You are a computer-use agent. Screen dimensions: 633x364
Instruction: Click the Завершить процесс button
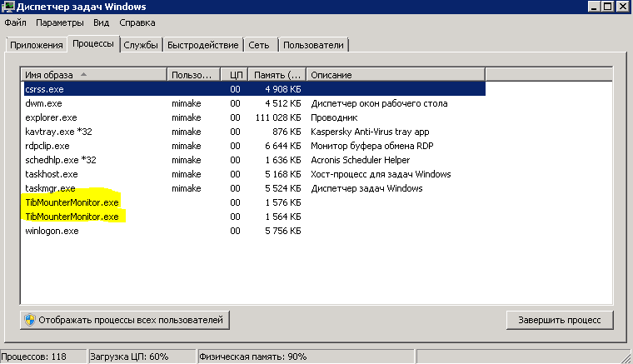click(560, 320)
